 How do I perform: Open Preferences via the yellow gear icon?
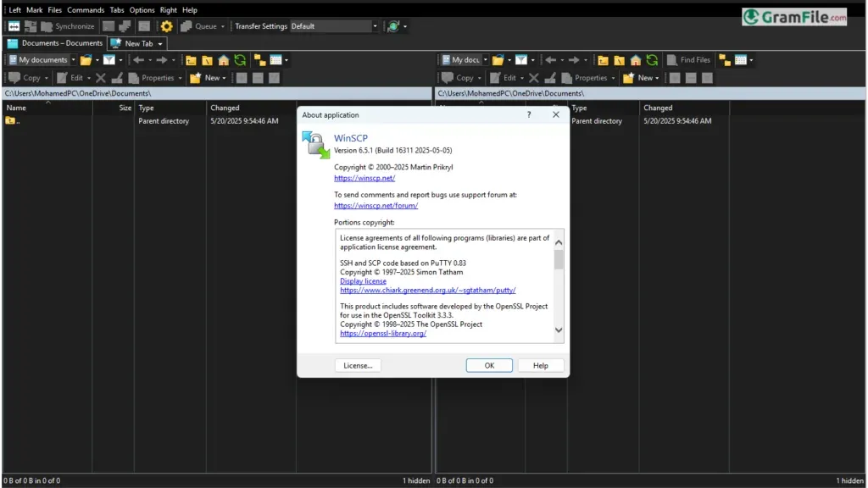coord(167,26)
